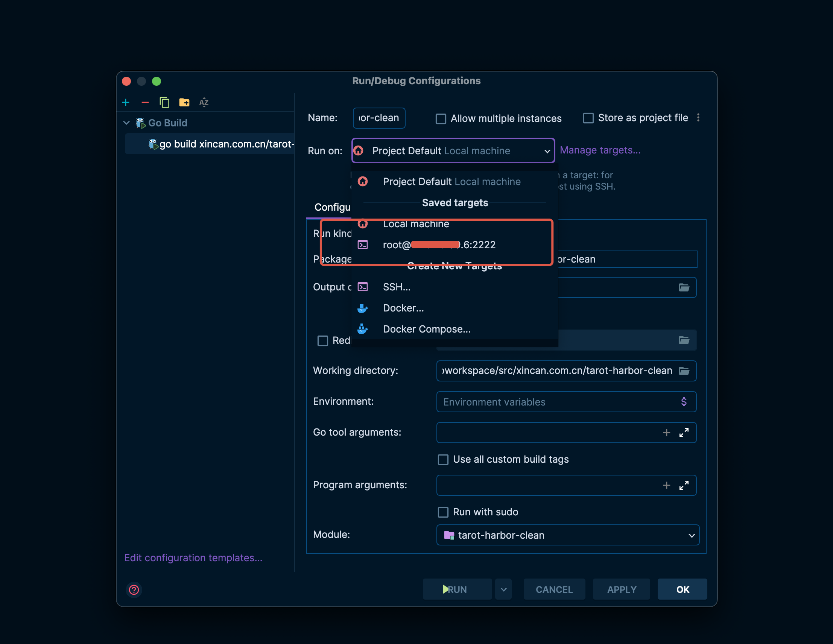Collapse the Go Build tree node
Viewport: 833px width, 644px height.
[x=127, y=123]
